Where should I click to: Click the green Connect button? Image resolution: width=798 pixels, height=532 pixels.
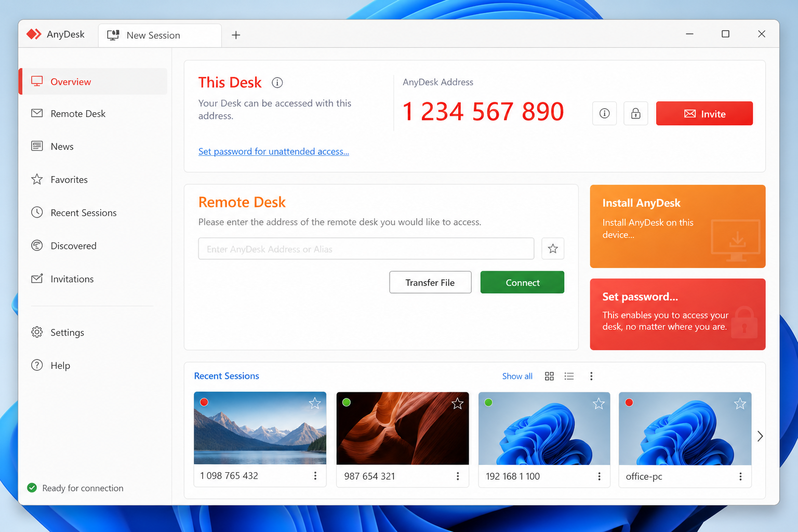(522, 282)
